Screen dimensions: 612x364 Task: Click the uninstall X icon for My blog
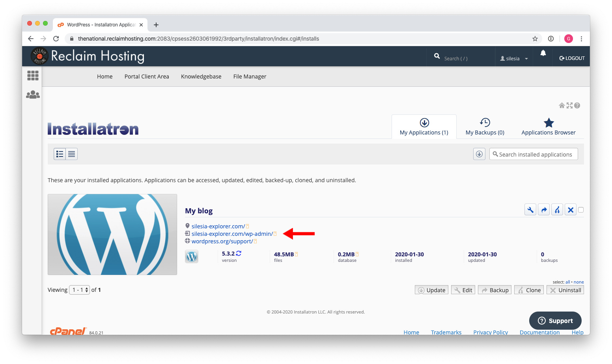point(571,210)
